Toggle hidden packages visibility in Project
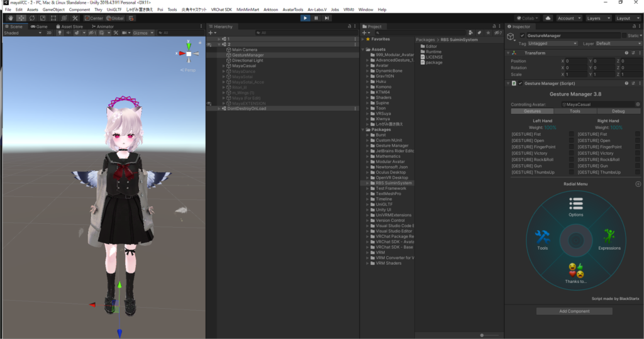This screenshot has width=644, height=339. [498, 33]
